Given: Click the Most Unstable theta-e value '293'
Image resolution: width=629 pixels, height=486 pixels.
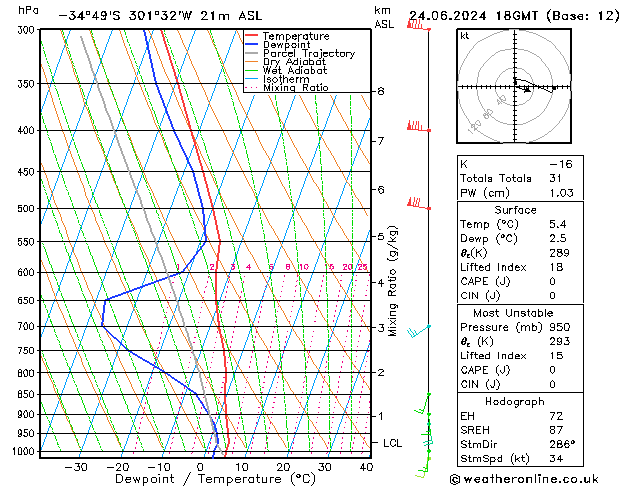Looking at the screenshot, I should tap(560, 341).
